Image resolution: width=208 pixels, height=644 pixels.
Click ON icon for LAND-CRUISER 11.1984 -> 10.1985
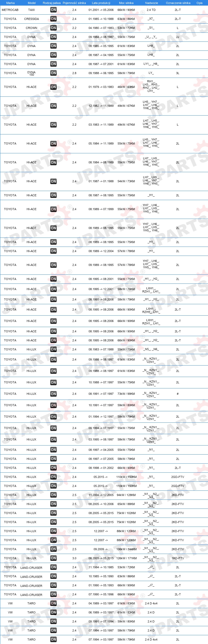(x=53, y=567)
